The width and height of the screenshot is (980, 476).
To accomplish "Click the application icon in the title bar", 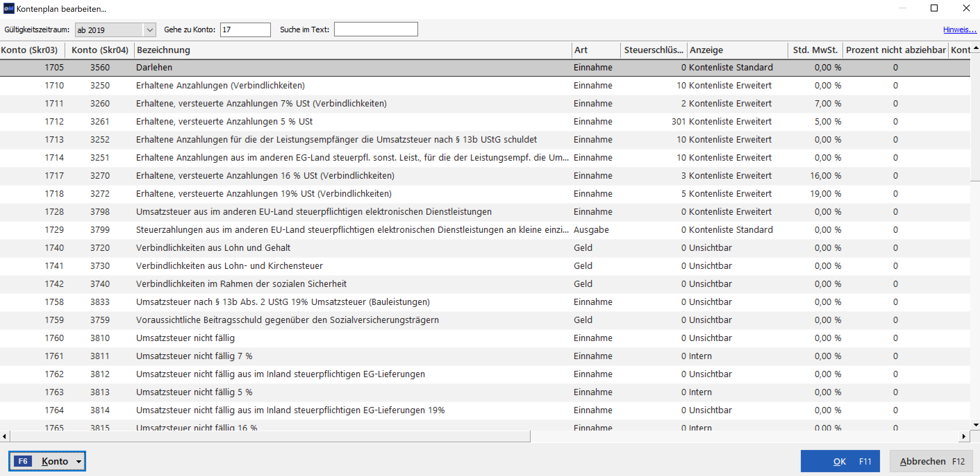I will tap(8, 8).
